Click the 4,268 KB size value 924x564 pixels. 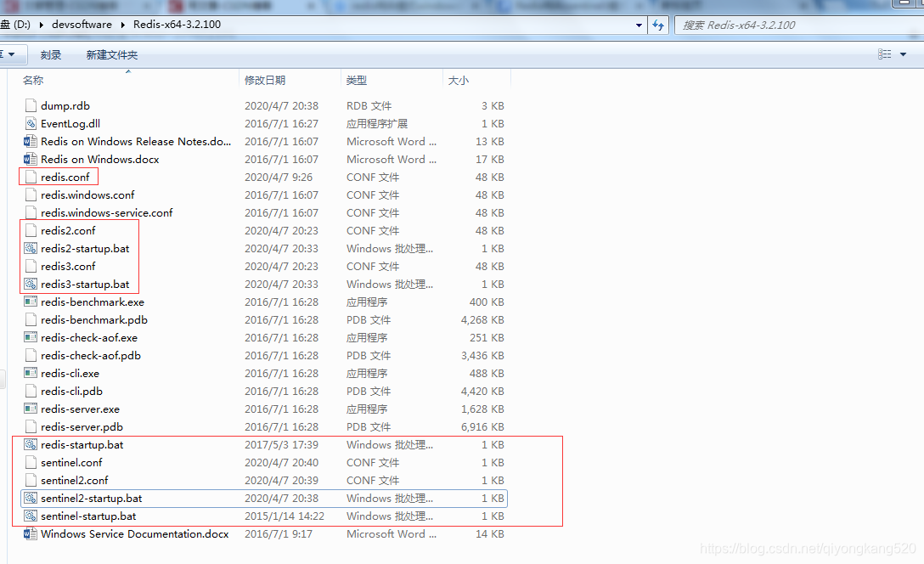482,320
